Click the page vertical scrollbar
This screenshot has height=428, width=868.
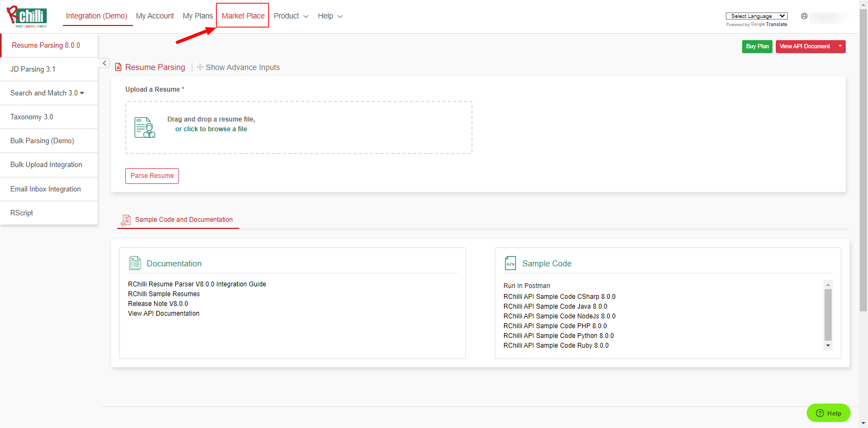pyautogui.click(x=863, y=160)
